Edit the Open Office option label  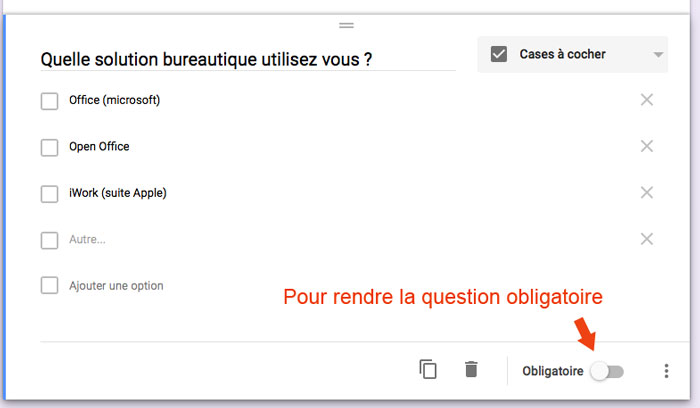coord(99,146)
